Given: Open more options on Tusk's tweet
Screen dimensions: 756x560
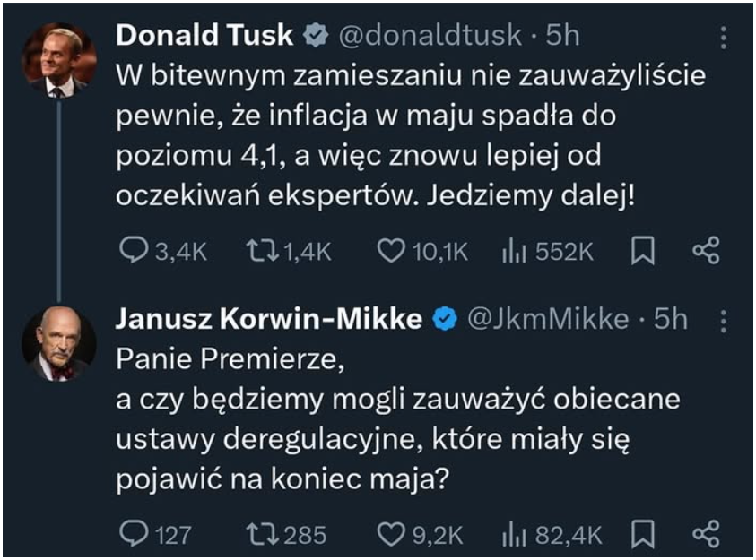Looking at the screenshot, I should (x=725, y=37).
